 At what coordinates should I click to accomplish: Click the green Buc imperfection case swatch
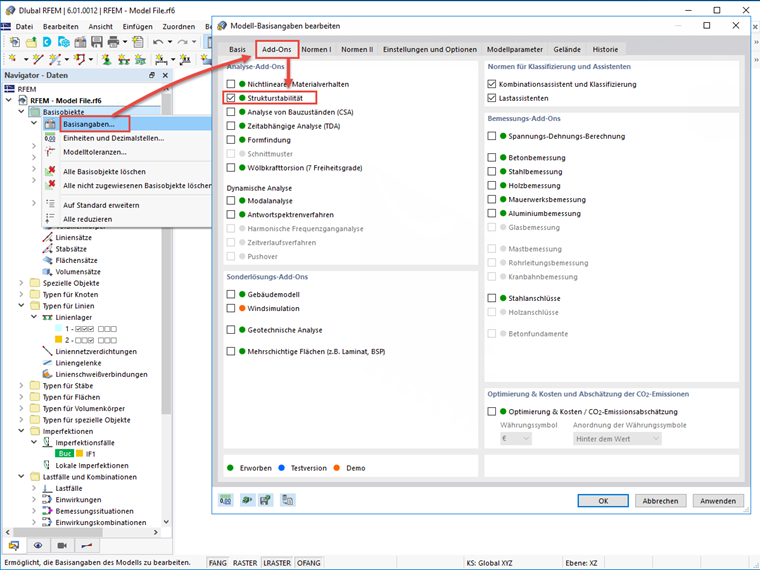tap(65, 454)
